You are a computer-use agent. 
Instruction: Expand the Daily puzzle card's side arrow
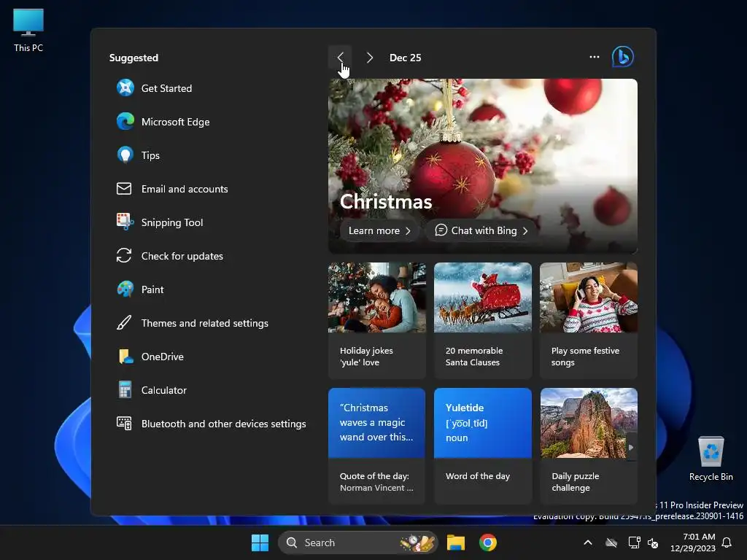[631, 447]
